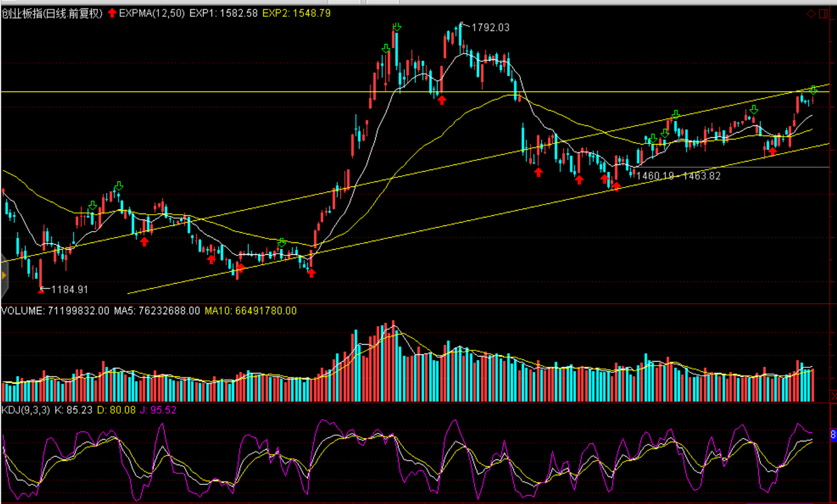The height and width of the screenshot is (504, 837).
Task: Select the yellow EXP2: 1548.79 value text
Action: pos(296,13)
